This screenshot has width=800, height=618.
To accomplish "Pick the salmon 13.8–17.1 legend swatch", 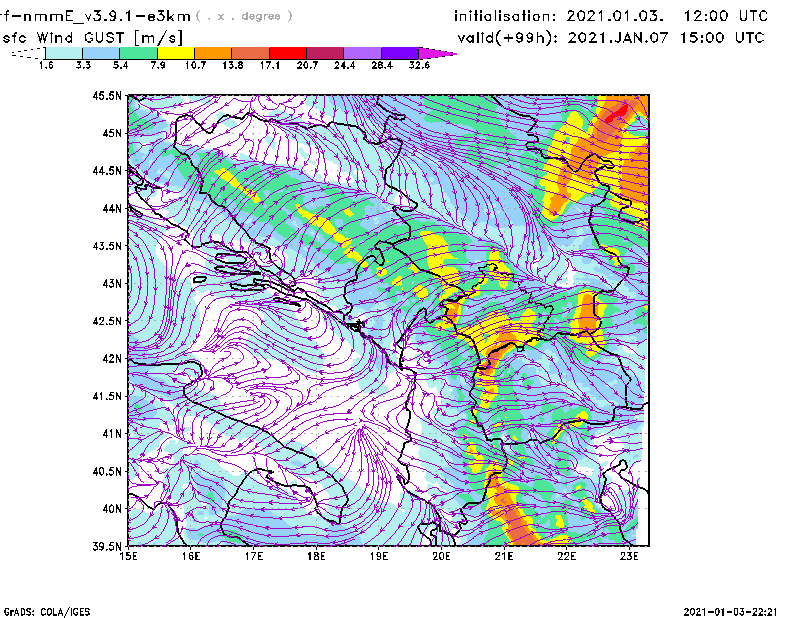I will point(251,53).
